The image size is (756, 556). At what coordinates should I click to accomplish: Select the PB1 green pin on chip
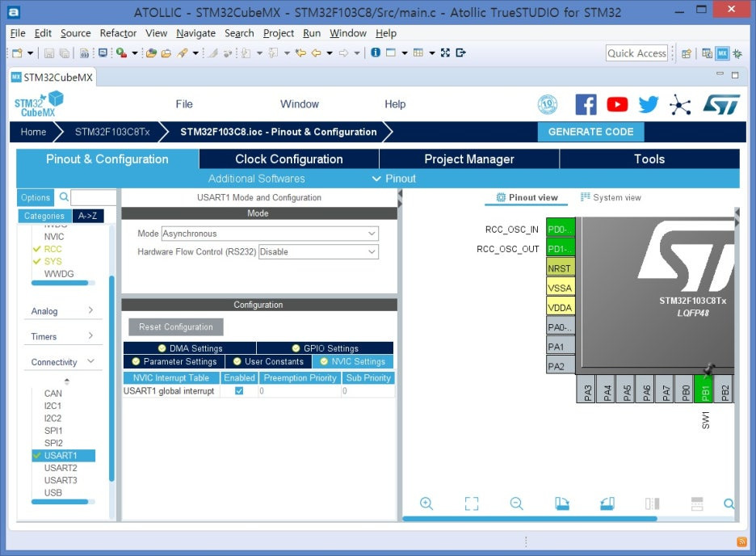[x=703, y=389]
